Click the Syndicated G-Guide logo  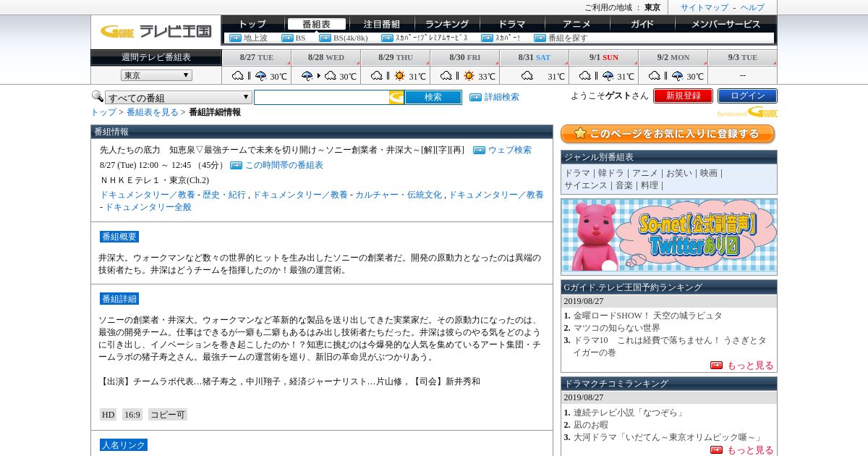coord(747,112)
